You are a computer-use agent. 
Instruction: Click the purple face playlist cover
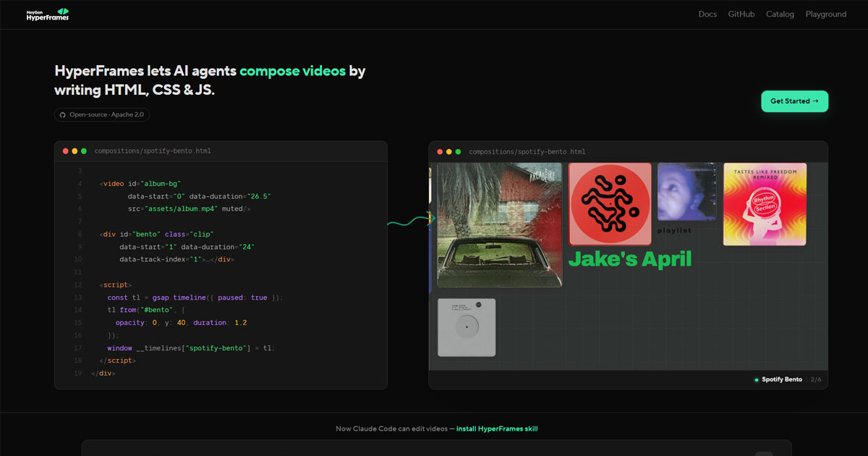pyautogui.click(x=686, y=192)
